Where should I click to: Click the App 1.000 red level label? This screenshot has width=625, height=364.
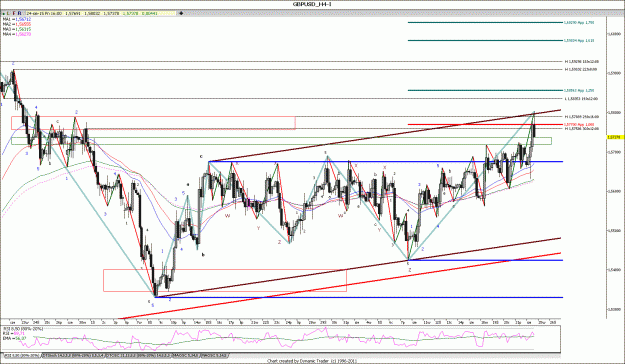[579, 124]
